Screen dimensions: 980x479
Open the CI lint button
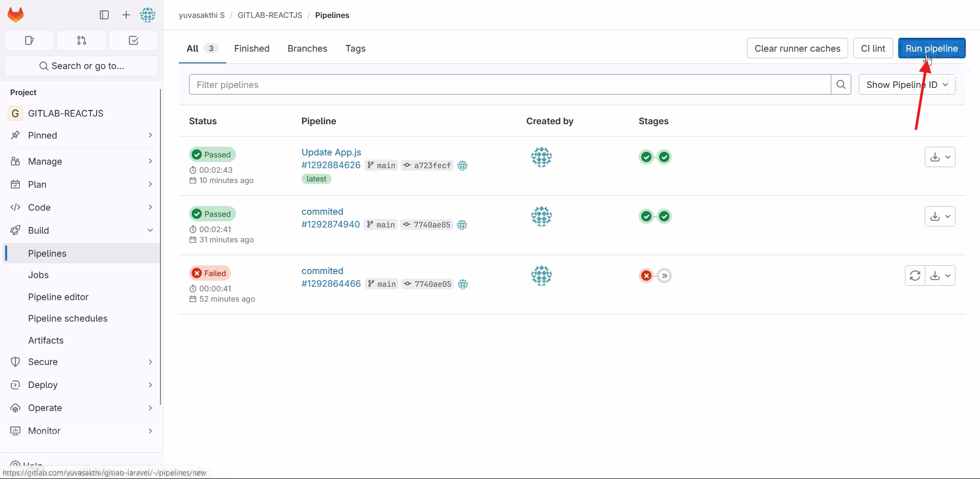(873, 49)
